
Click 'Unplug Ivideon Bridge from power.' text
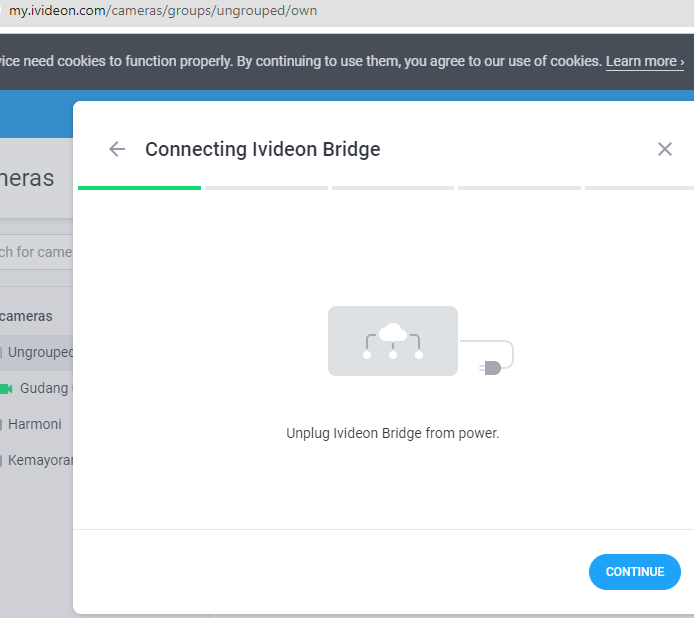(393, 433)
